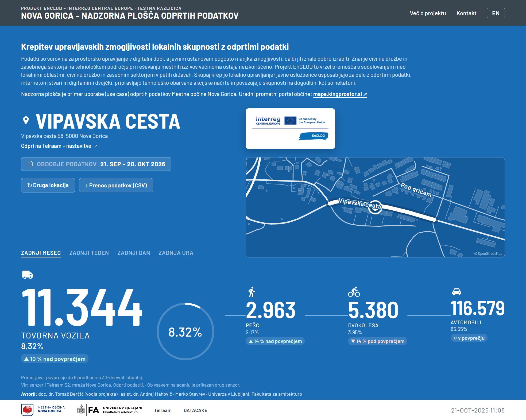The height and width of the screenshot is (420, 526).
Task: Click the truck icon above 11.344
Action: pyautogui.click(x=28, y=275)
